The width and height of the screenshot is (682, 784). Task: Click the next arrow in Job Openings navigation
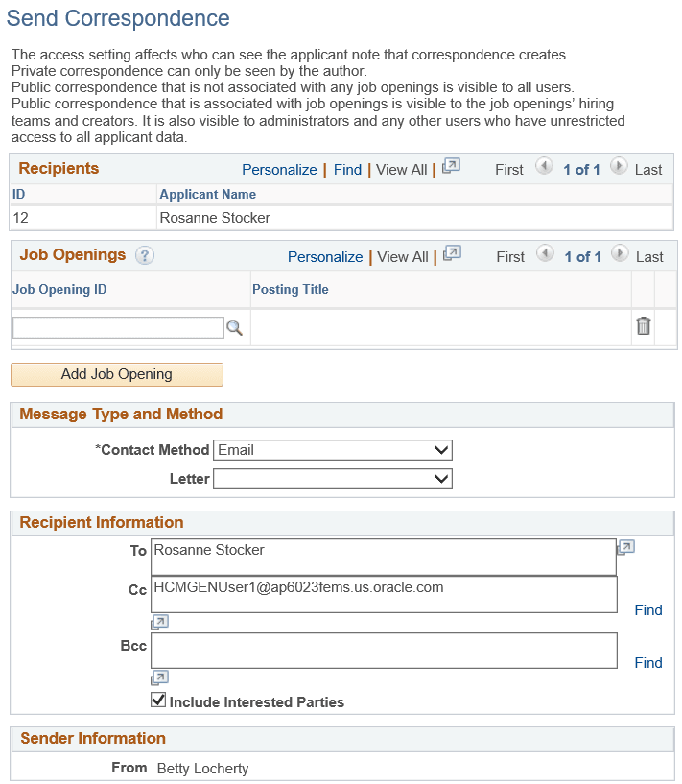pos(619,256)
